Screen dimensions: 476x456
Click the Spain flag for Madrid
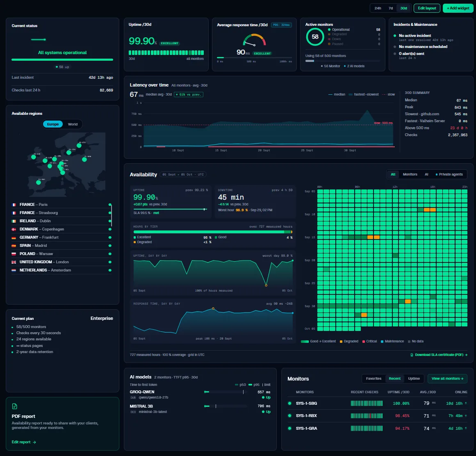click(x=14, y=246)
